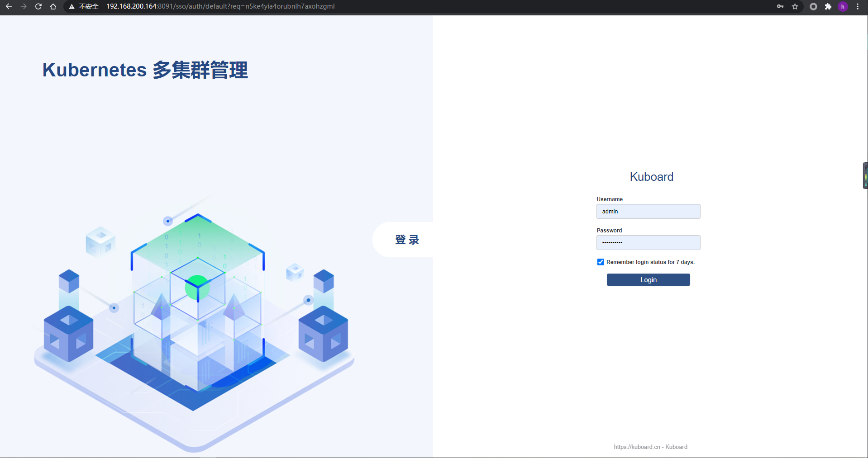Open the password manager key icon

[x=780, y=6]
